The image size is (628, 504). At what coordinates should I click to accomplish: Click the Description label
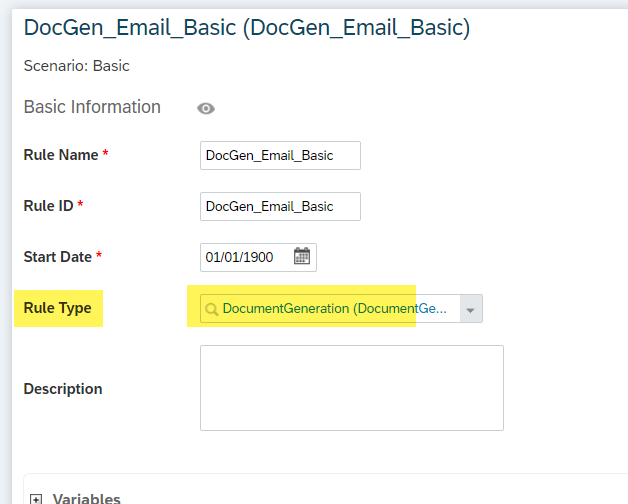click(x=63, y=389)
